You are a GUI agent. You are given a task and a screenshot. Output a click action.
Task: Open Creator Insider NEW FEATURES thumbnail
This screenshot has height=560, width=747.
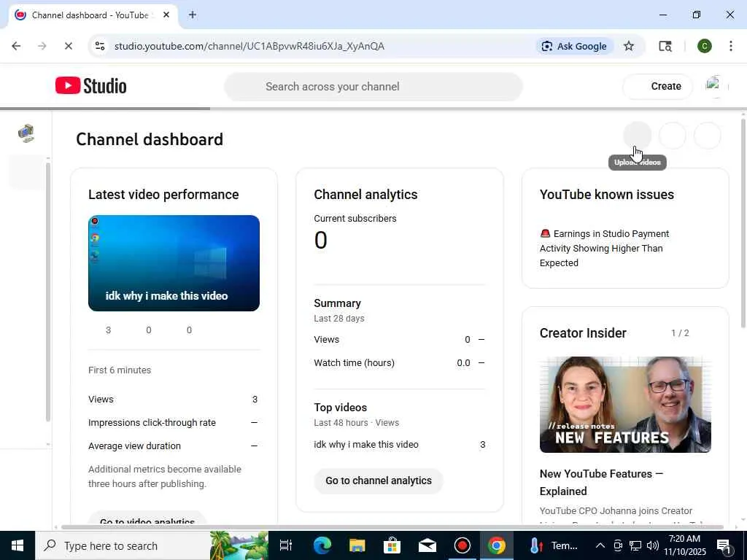point(625,404)
